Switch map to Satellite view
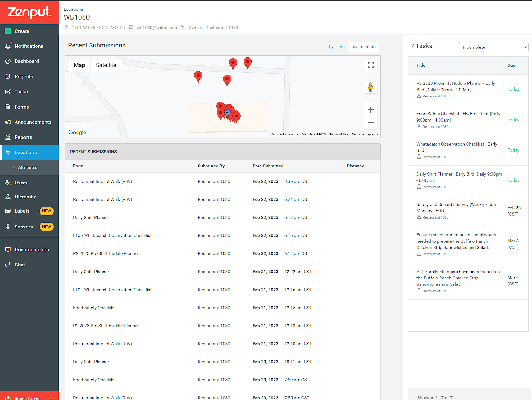The image size is (532, 400). click(106, 65)
